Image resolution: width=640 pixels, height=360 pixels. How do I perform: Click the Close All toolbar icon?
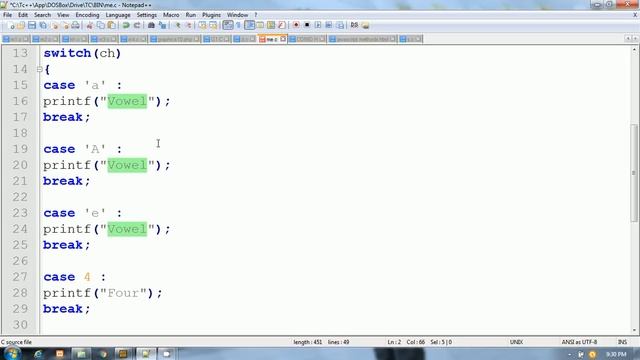[x=65, y=25]
